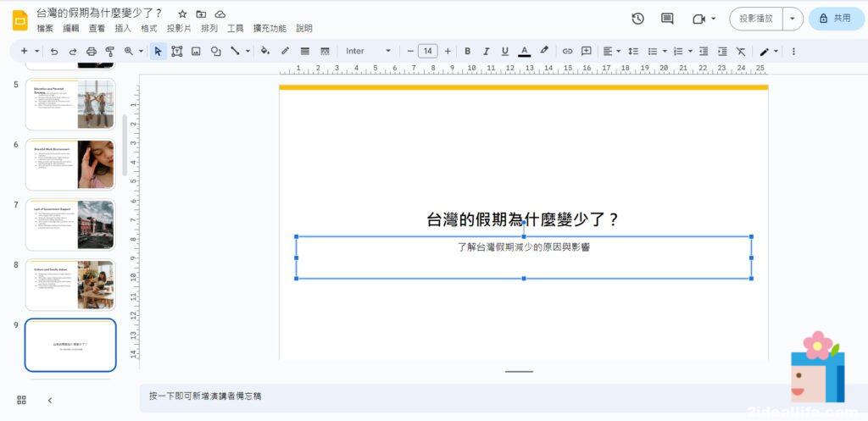The width and height of the screenshot is (868, 421).
Task: Toggle bold formatting
Action: pyautogui.click(x=467, y=51)
